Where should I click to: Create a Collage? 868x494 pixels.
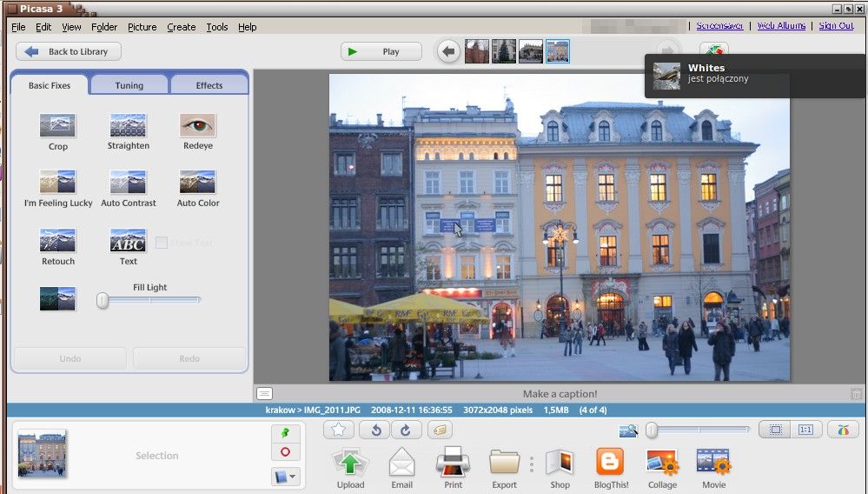[x=662, y=469]
